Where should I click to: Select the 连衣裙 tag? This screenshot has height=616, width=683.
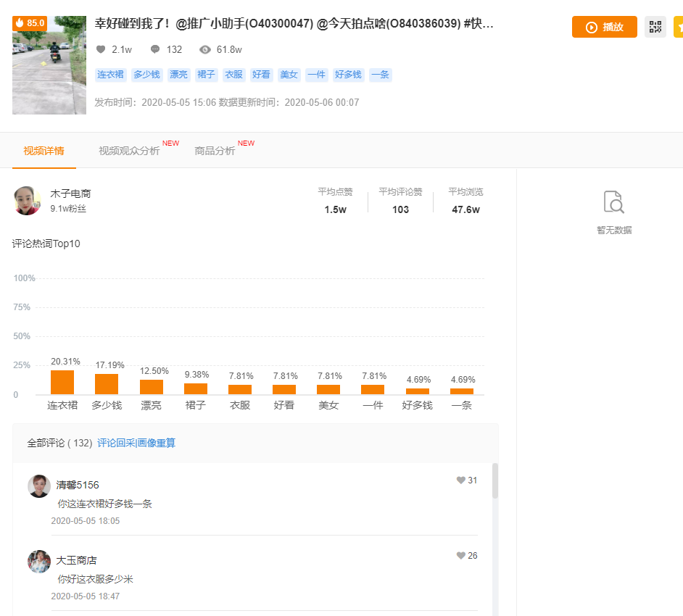[x=111, y=75]
